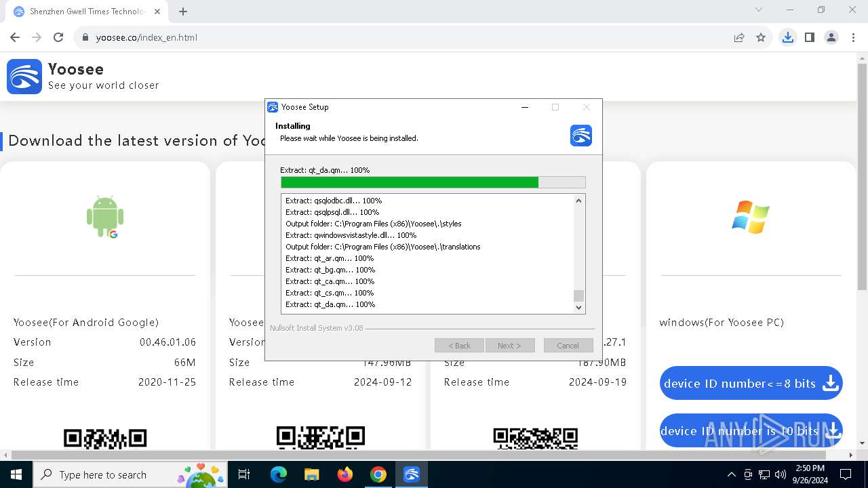Click the install log scroll down arrow
868x488 pixels.
(x=578, y=307)
